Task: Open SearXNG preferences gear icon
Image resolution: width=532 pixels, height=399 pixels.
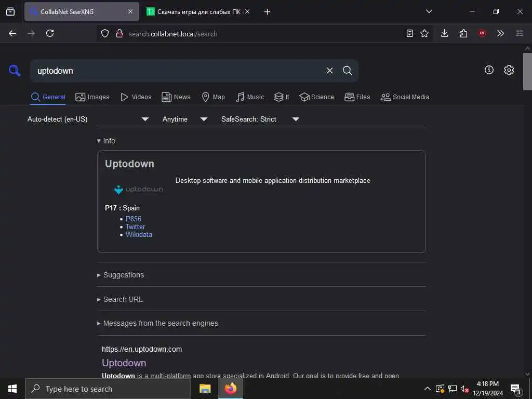Action: click(x=509, y=70)
